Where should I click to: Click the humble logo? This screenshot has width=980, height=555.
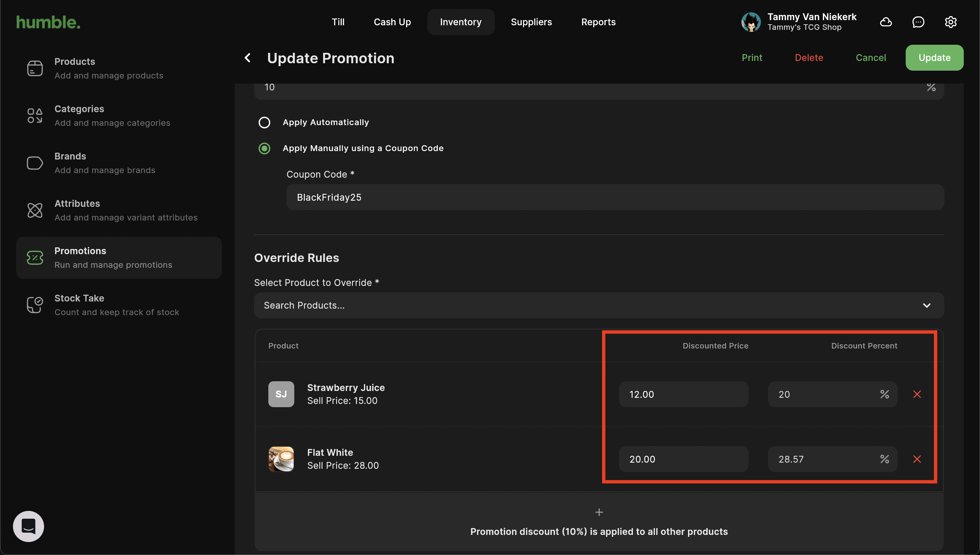(48, 22)
